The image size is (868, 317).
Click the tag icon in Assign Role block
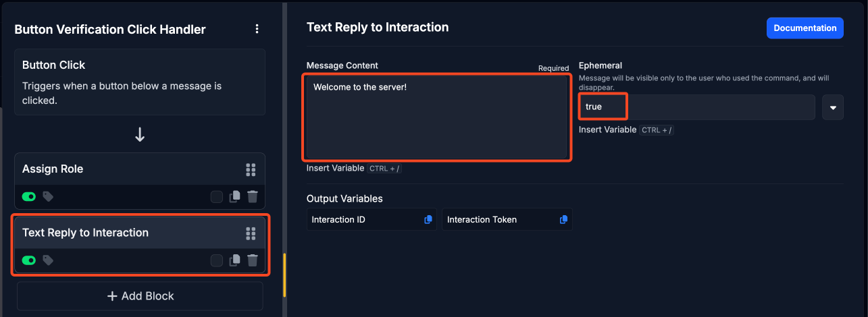click(x=48, y=197)
